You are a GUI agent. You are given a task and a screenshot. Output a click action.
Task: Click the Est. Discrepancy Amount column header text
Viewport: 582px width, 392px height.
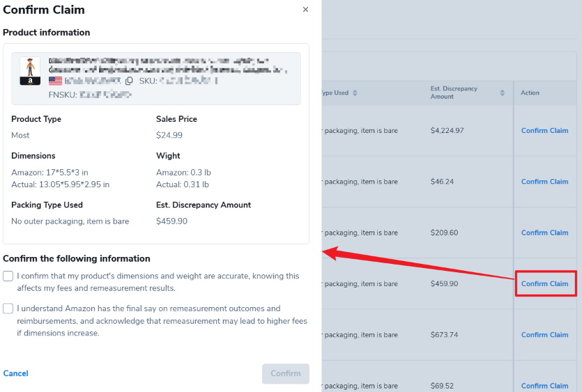click(x=455, y=93)
